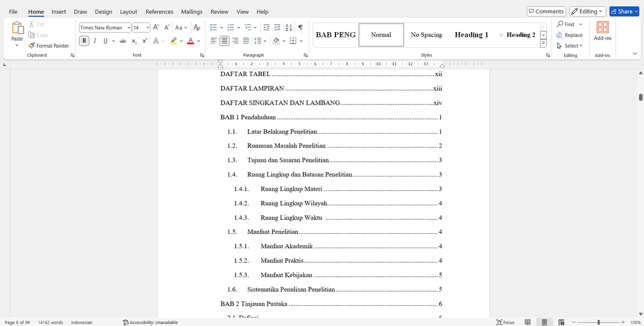Open Accessibility status indicator
This screenshot has height=326, width=644.
[x=150, y=322]
